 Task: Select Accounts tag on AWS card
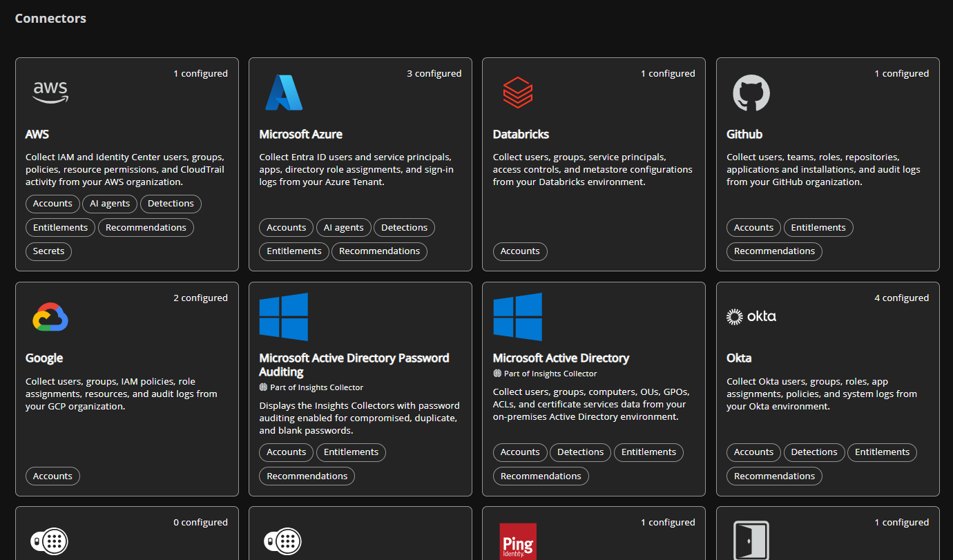point(52,204)
